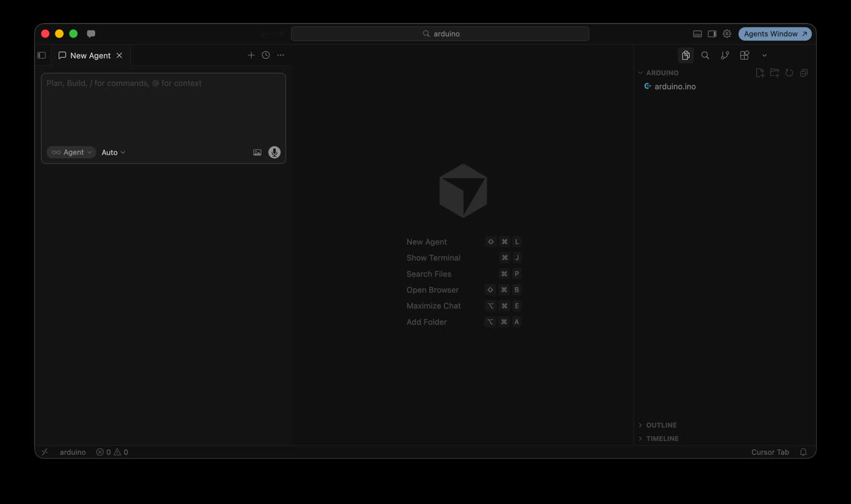851x504 pixels.
Task: Start voice input with microphone icon
Action: point(274,153)
